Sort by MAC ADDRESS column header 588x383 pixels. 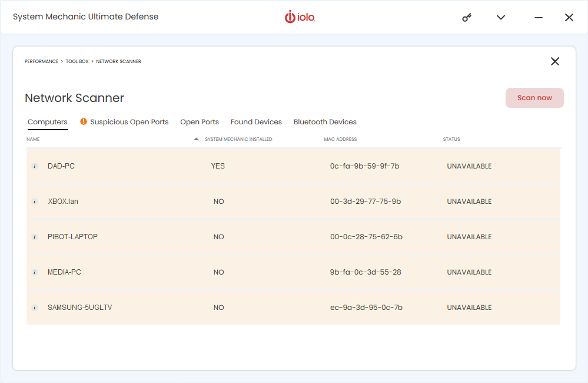coord(341,139)
